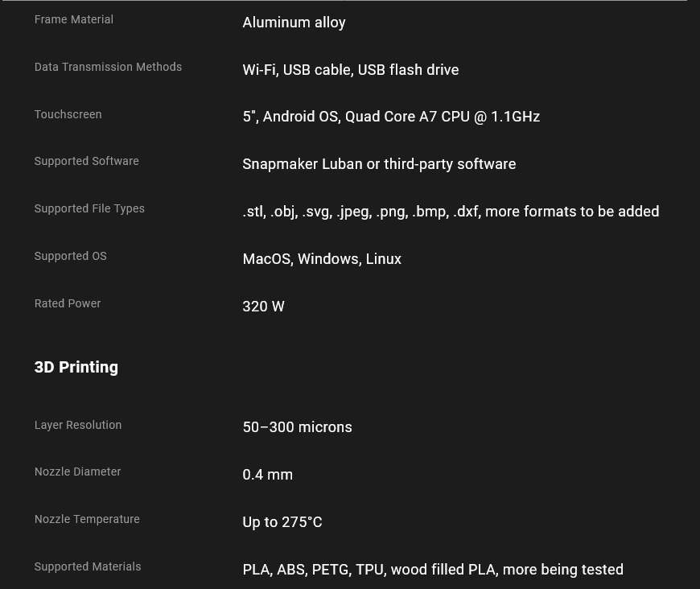Click the Frame Material label
Image resolution: width=700 pixels, height=589 pixels.
click(74, 19)
